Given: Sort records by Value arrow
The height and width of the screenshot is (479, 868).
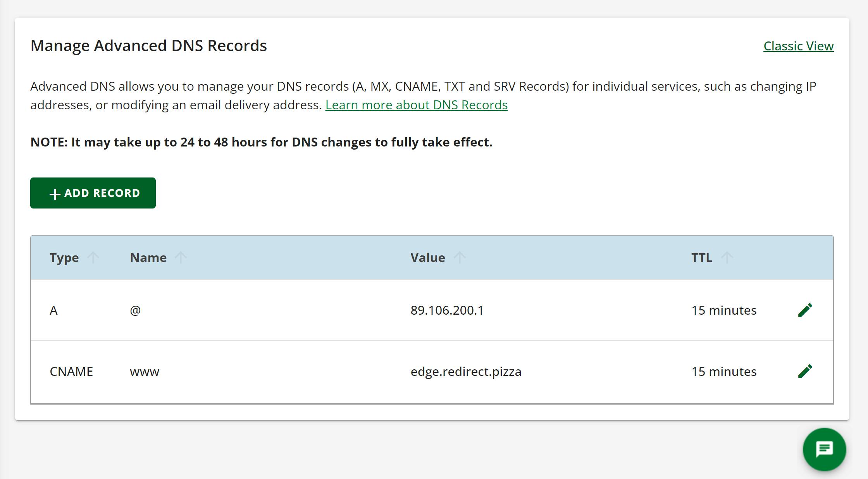Looking at the screenshot, I should pos(460,257).
